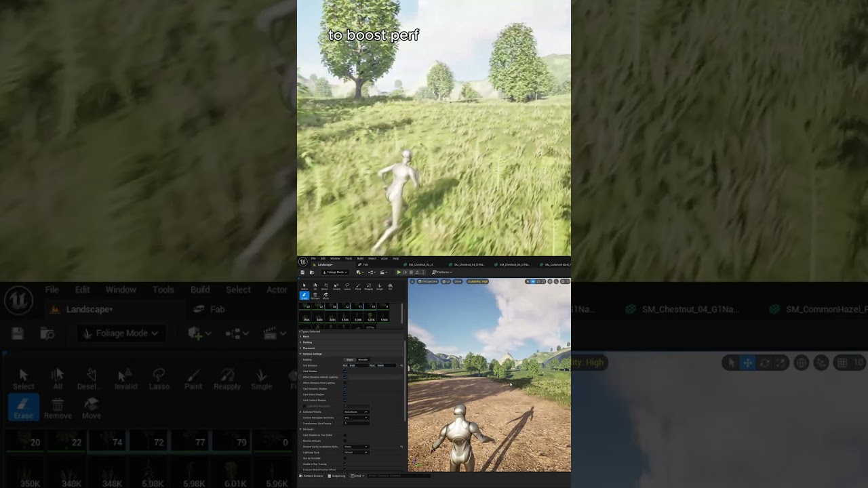Open Shadow Cache Invalidation Static dropdown

tap(356, 447)
